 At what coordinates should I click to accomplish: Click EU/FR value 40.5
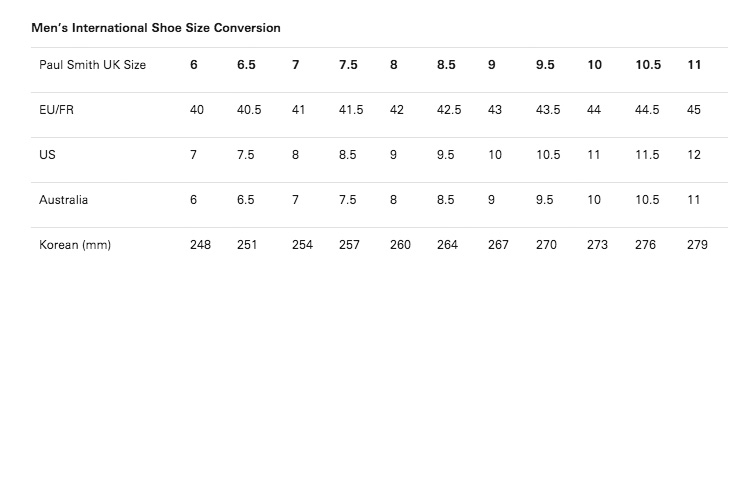pos(249,110)
